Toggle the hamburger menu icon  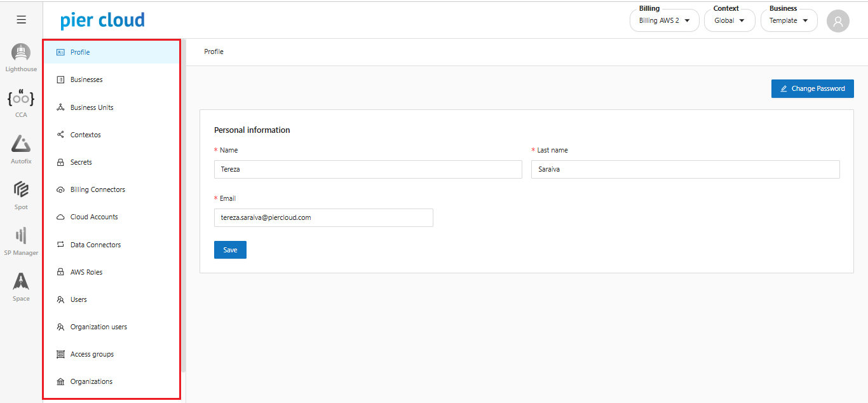click(21, 20)
